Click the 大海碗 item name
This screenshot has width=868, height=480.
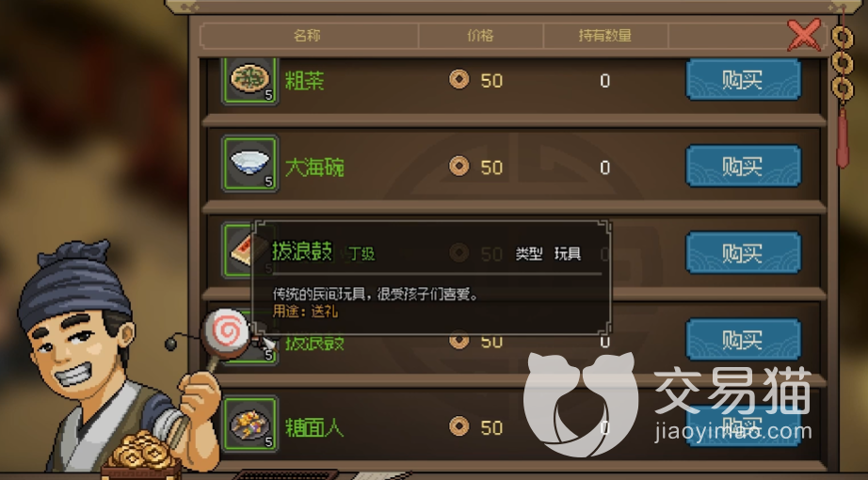click(x=314, y=167)
